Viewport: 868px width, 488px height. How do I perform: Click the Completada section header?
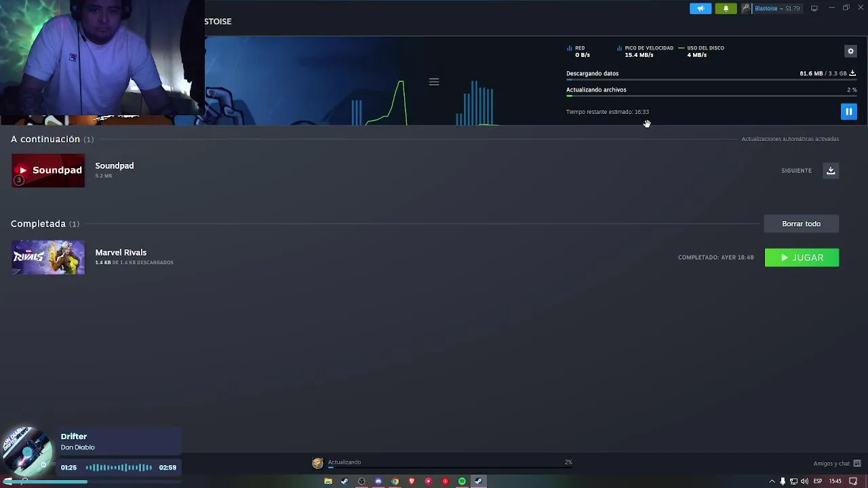[45, 224]
